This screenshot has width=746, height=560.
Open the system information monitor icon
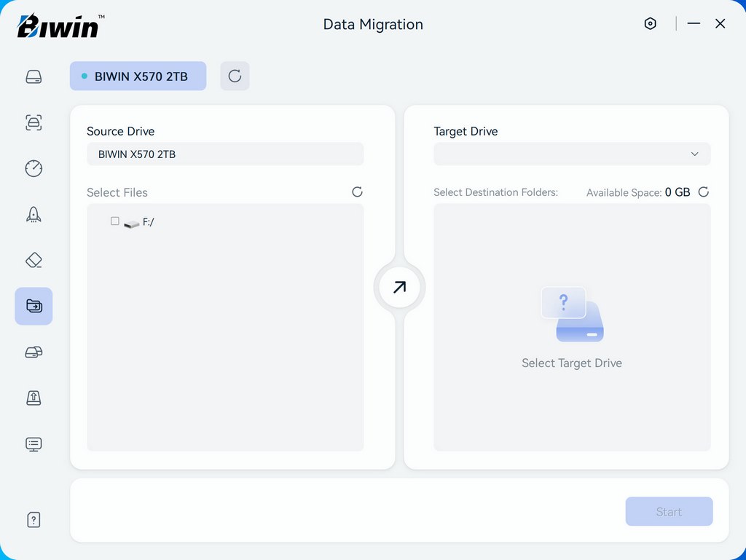click(34, 443)
